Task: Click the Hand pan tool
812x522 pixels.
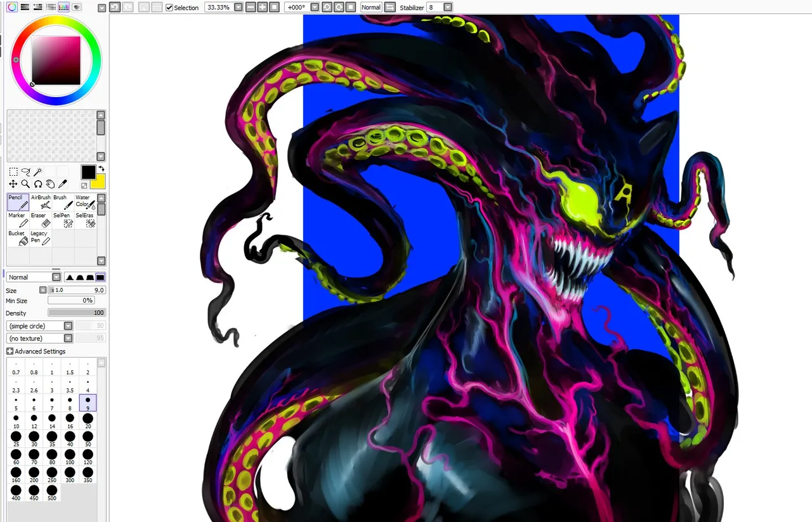Action: coord(50,184)
